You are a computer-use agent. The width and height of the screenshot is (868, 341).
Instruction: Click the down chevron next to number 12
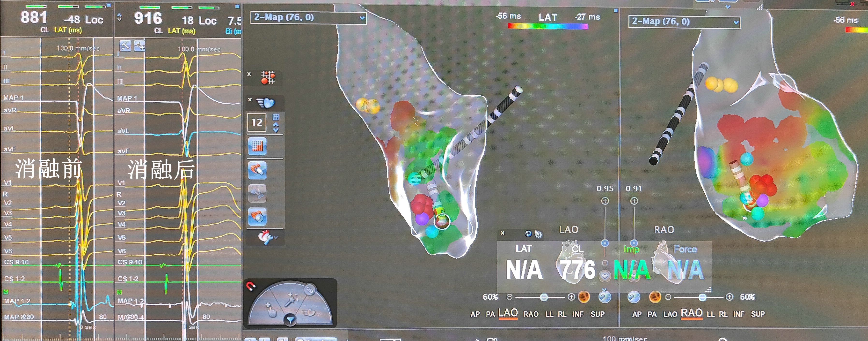pyautogui.click(x=276, y=129)
